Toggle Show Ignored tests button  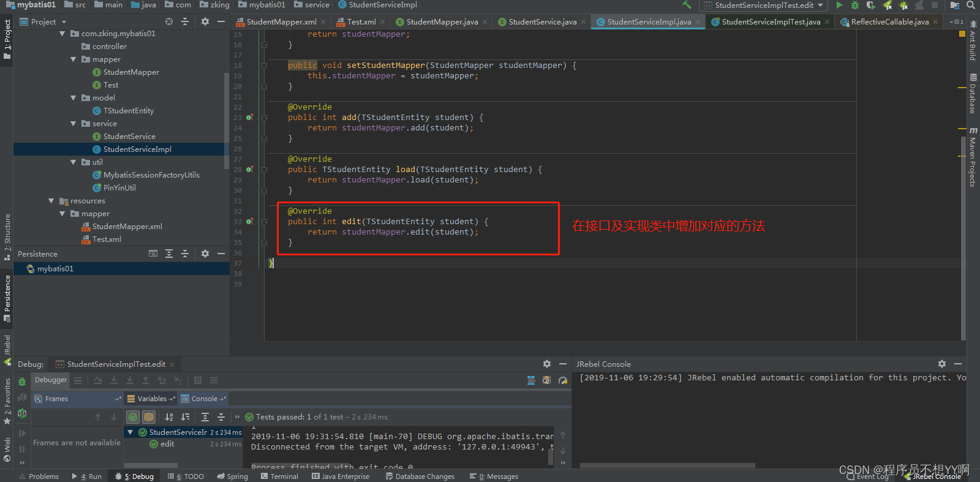[149, 417]
